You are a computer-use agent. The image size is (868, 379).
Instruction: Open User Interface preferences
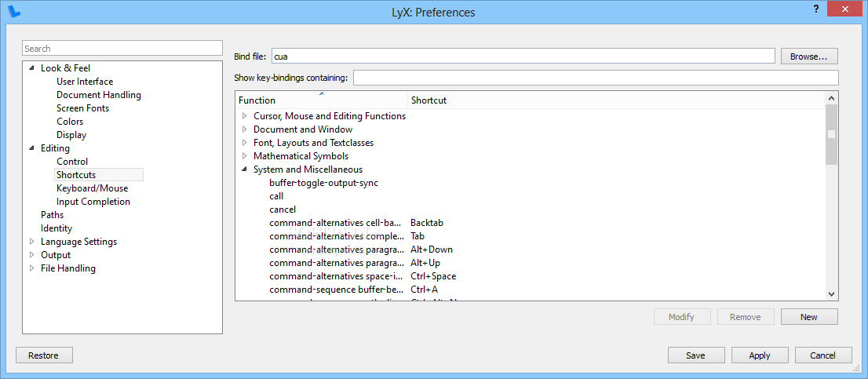[85, 82]
